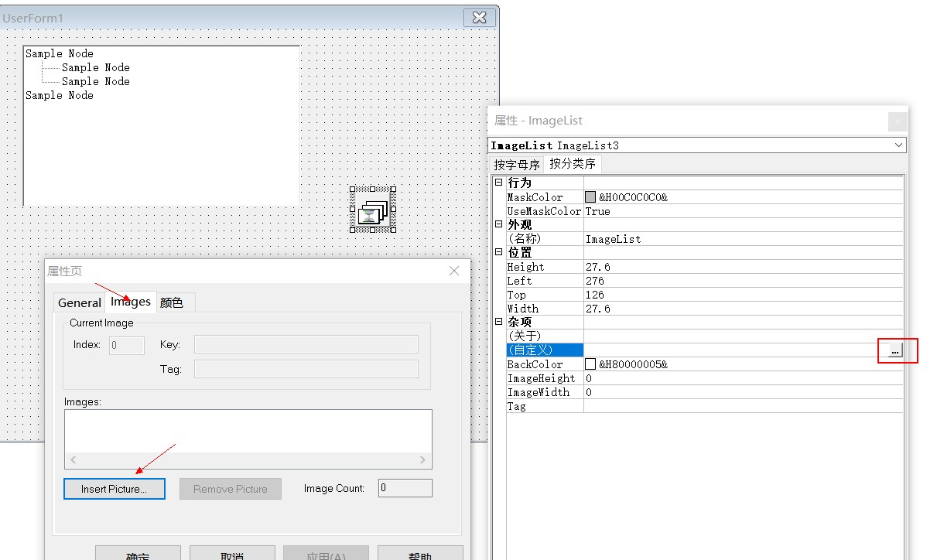Screen dimensions: 937x560
Task: Select the first Sample Node in the TreeView
Action: coord(58,53)
